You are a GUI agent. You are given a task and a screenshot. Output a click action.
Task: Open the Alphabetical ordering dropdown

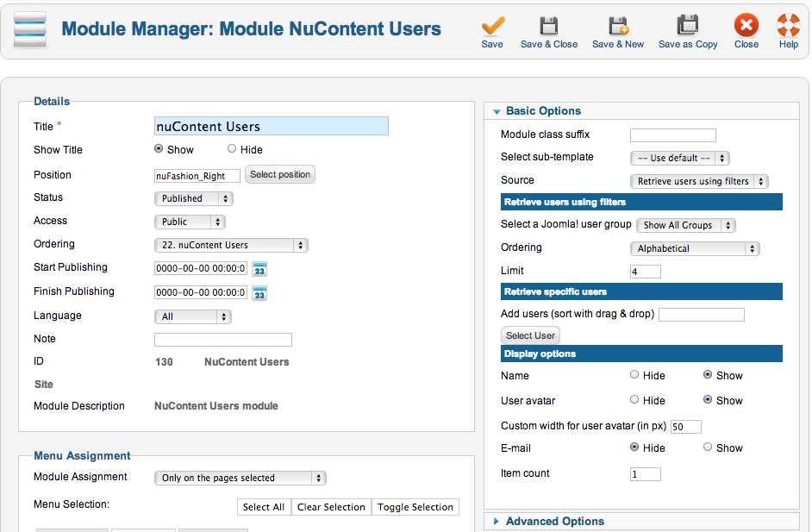(695, 248)
